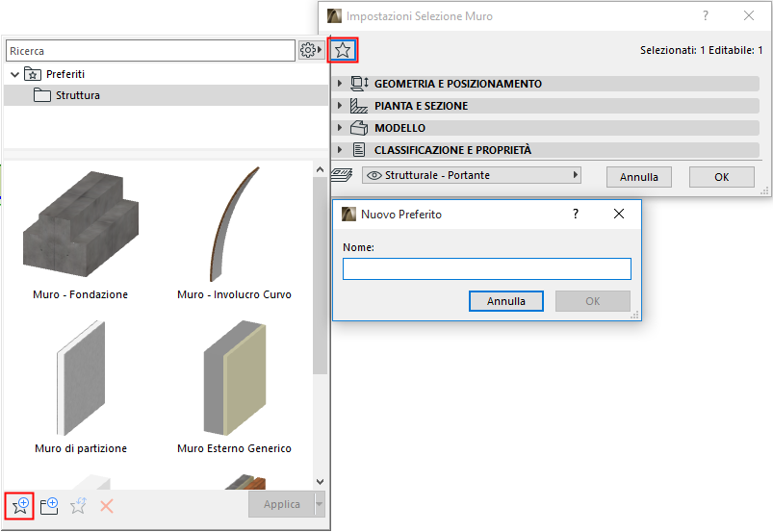Expand the Modello section
773x532 pixels.
click(340, 128)
